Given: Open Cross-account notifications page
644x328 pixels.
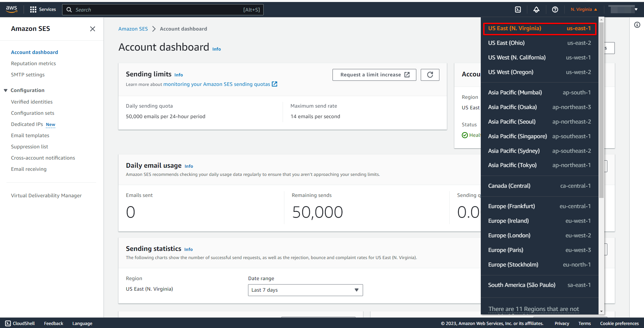Looking at the screenshot, I should pyautogui.click(x=43, y=158).
